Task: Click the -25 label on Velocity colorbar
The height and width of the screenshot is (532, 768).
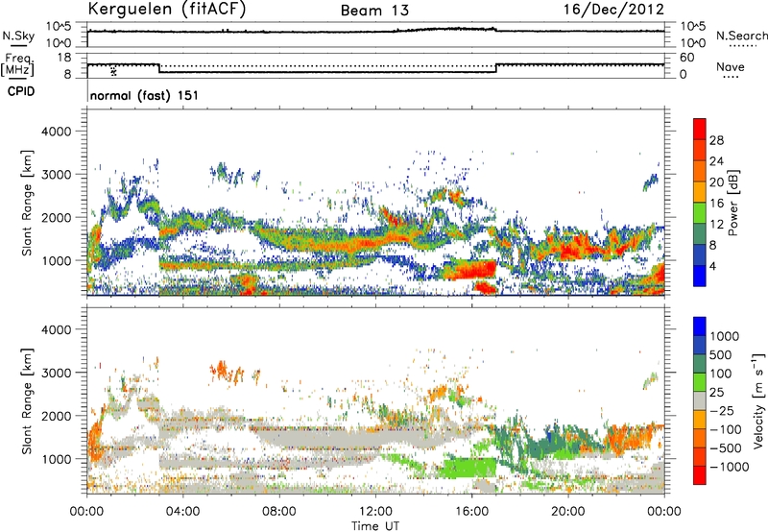Action: tap(722, 411)
